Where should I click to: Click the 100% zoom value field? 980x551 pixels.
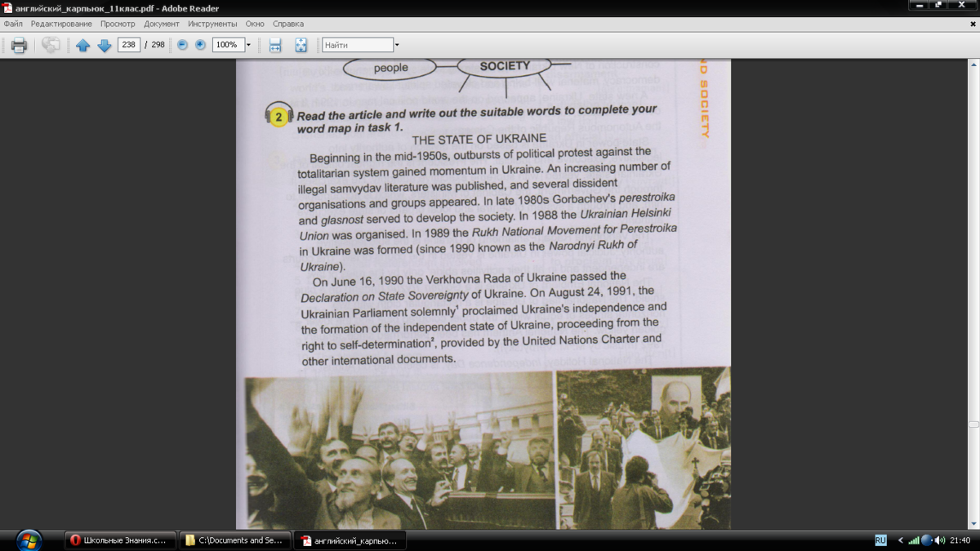[228, 45]
